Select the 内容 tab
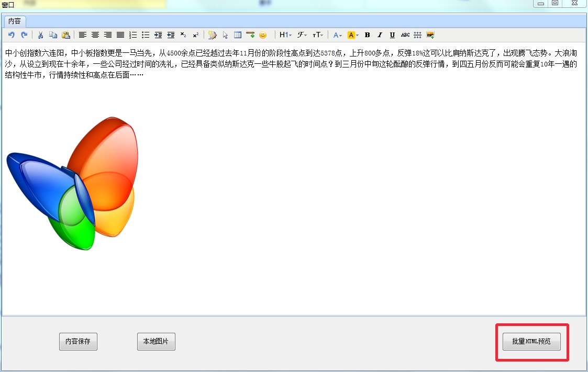Viewport: 588px width, 372px height. pos(15,21)
